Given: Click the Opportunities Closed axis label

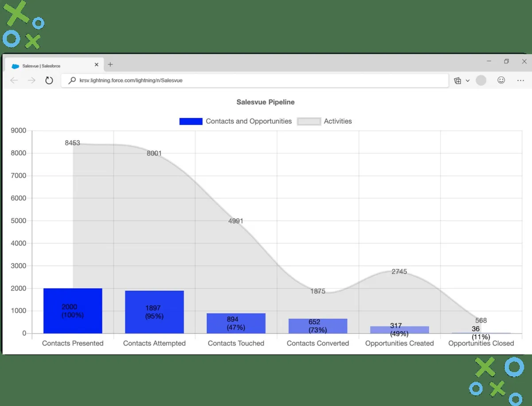Looking at the screenshot, I should 481,343.
